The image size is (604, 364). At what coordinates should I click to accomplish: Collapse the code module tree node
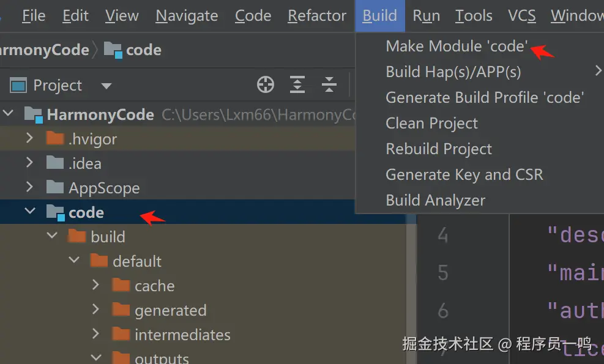click(x=29, y=212)
